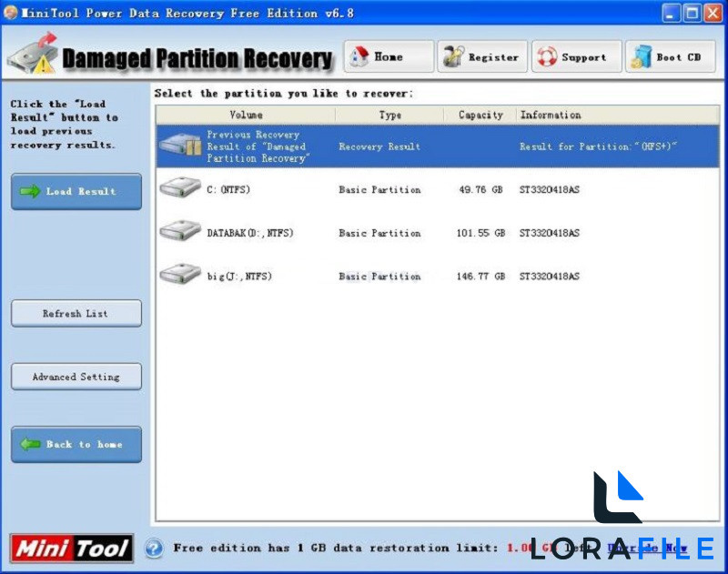
Task: Click the Home toolbar button
Action: click(x=389, y=56)
